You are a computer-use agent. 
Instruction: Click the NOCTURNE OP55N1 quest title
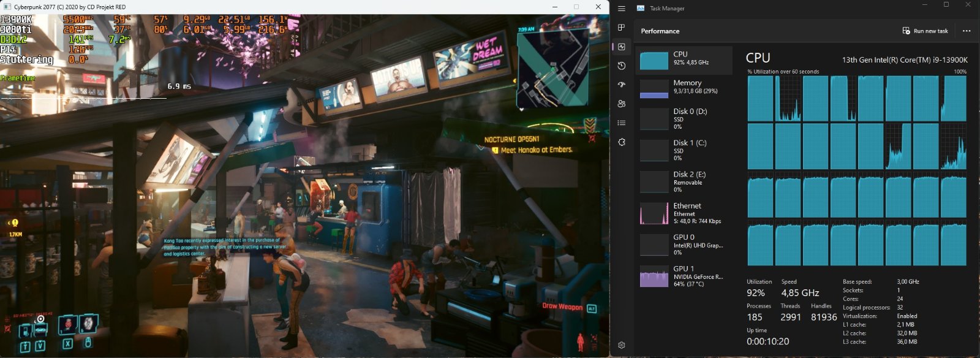(511, 140)
